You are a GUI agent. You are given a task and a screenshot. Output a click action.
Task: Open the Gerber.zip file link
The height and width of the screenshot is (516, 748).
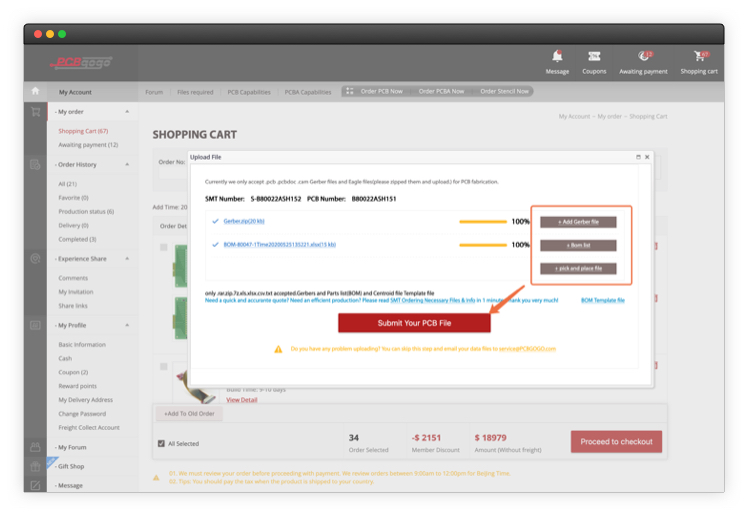click(244, 221)
